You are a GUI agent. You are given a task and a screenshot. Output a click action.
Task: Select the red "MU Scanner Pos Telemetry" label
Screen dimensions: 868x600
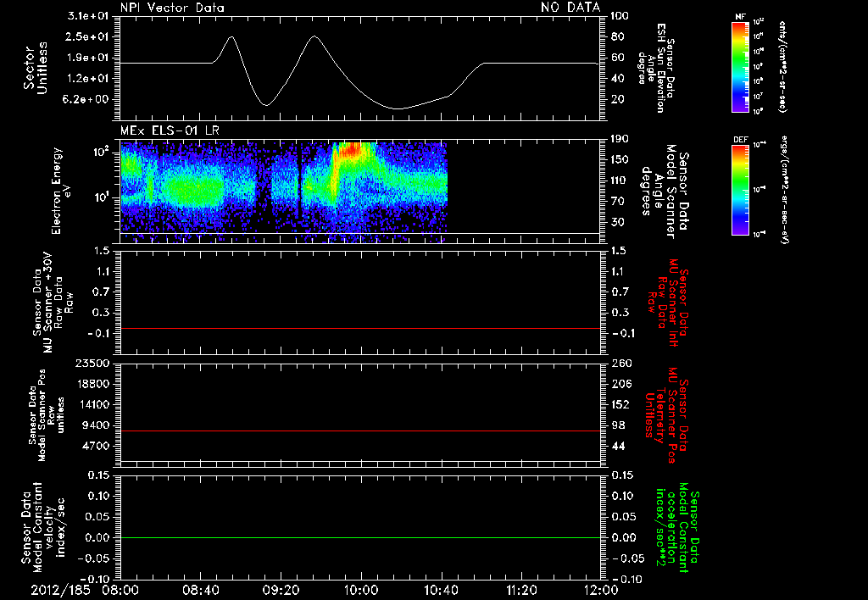(666, 416)
